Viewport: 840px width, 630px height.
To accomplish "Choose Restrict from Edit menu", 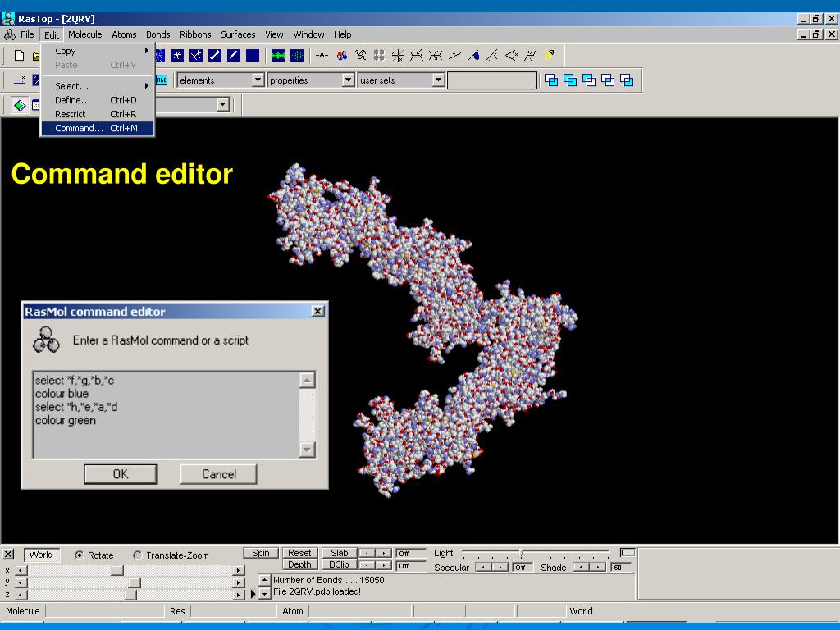I will click(98, 114).
